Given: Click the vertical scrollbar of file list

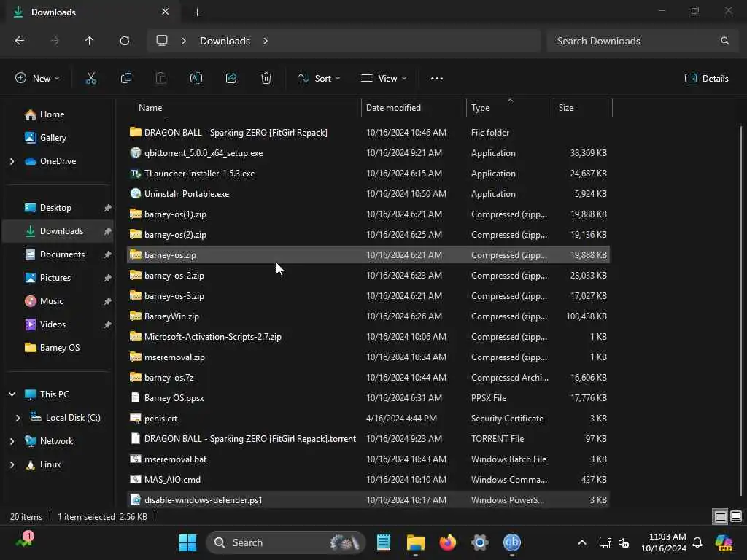Looking at the screenshot, I should click(x=741, y=309).
